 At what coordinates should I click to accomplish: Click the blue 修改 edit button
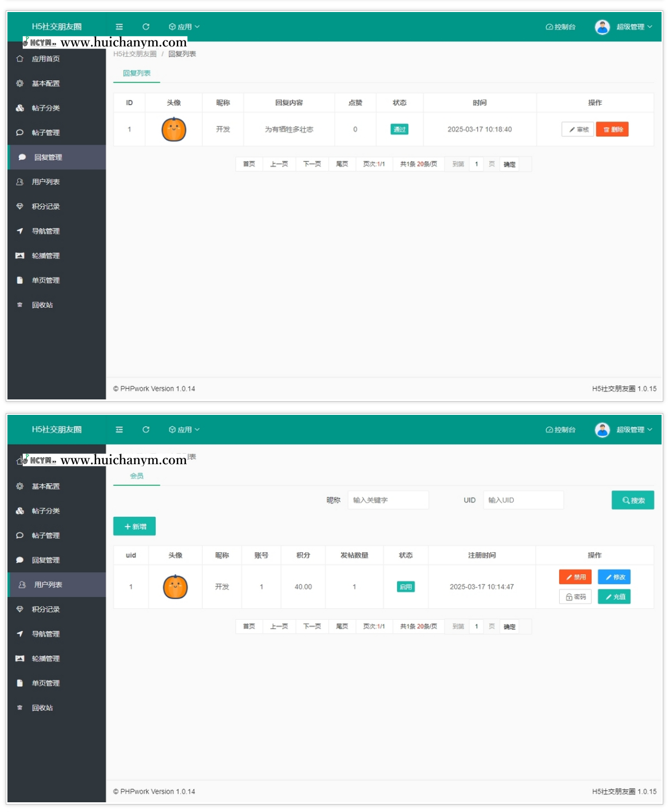[614, 577]
